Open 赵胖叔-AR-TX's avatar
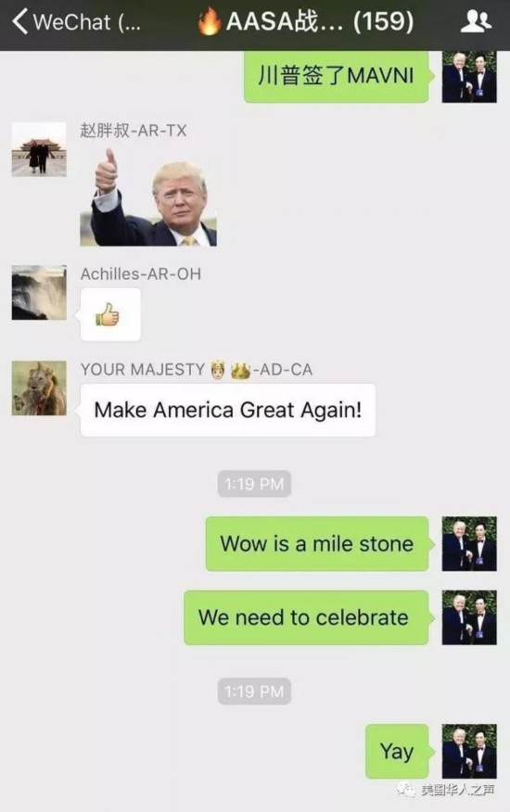 click(39, 149)
